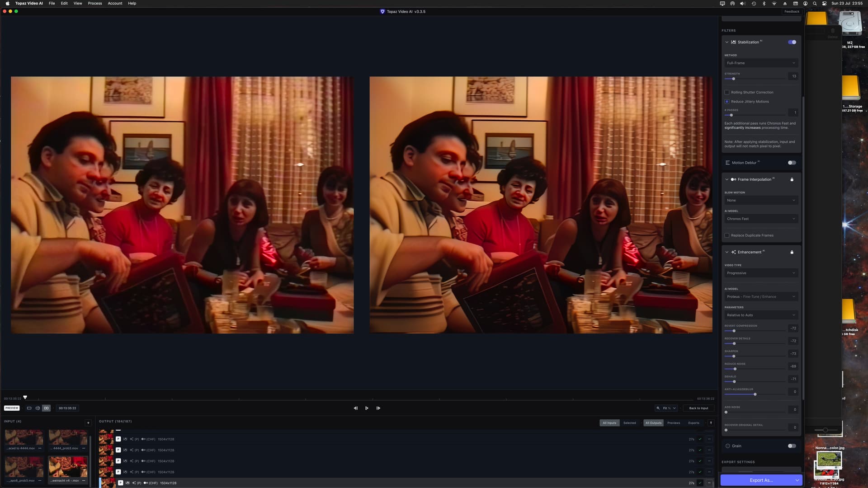Play the video preview
This screenshot has height=488, width=868.
point(367,408)
